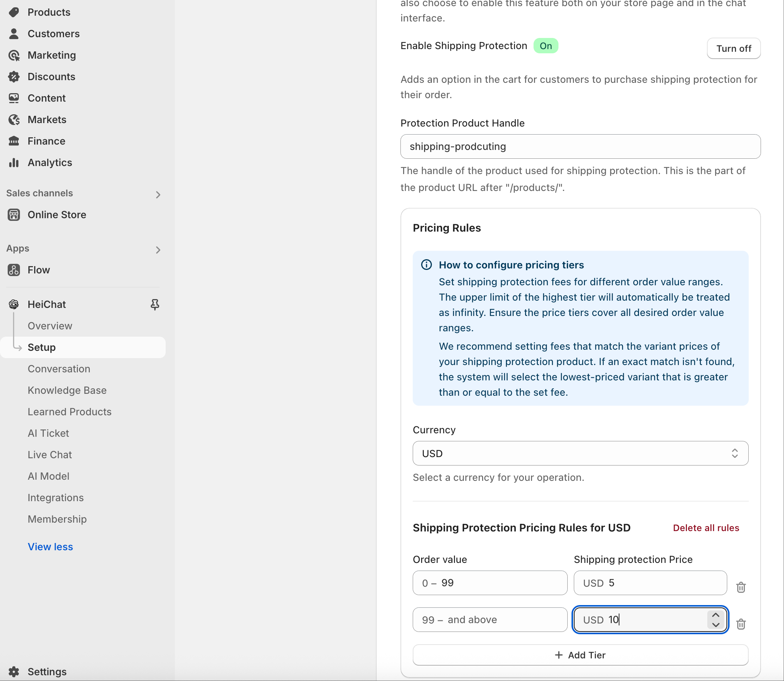Click the Marketing target icon
Viewport: 784px width, 681px height.
14,55
